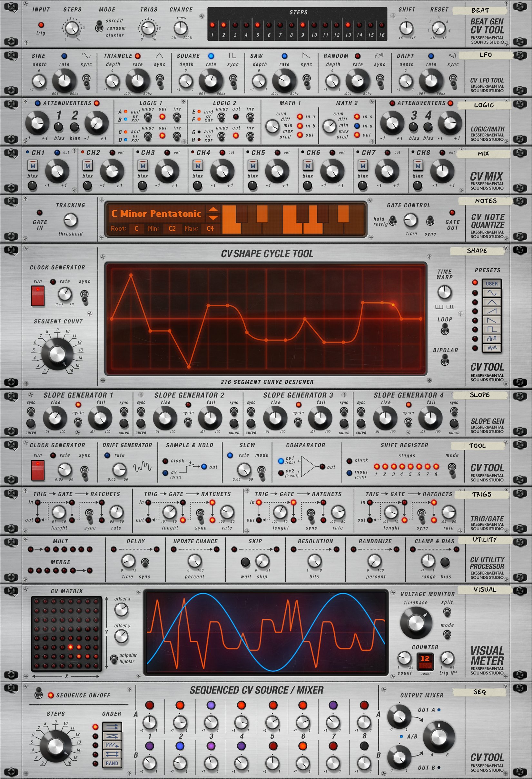Click the scale keyboard display in Note Quantize
The width and height of the screenshot is (532, 779).
coord(293,219)
